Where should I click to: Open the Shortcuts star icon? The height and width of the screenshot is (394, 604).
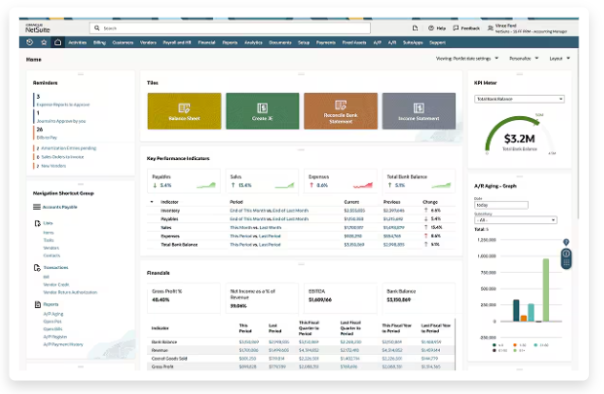tap(44, 42)
